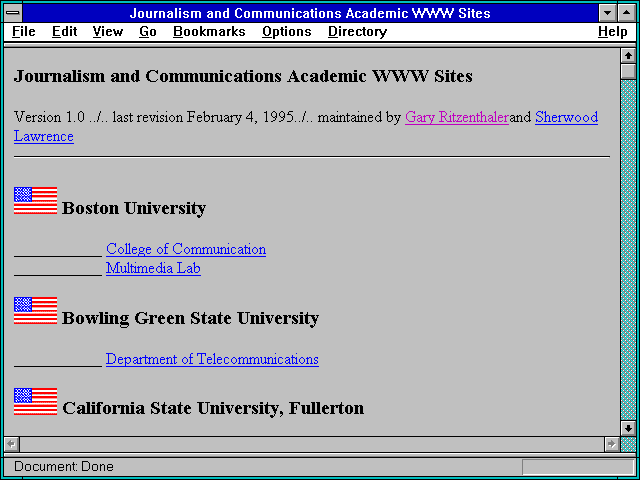Click the Document: Done status text
Viewport: 640px width, 480px height.
[64, 467]
